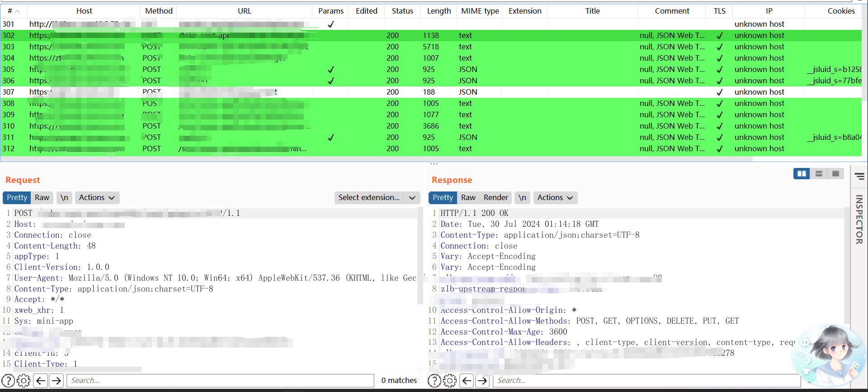Viewport: 868px width, 392px height.
Task: Expand the Select extension... dropdown
Action: [x=377, y=198]
